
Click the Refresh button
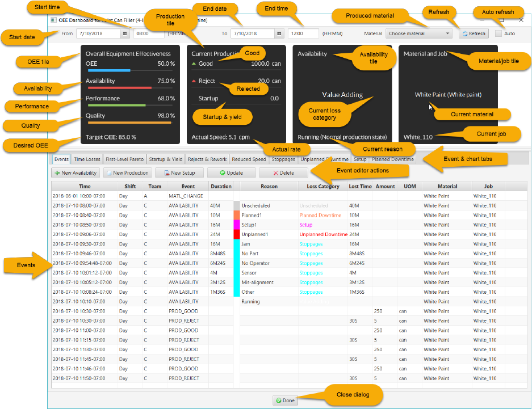coord(474,33)
